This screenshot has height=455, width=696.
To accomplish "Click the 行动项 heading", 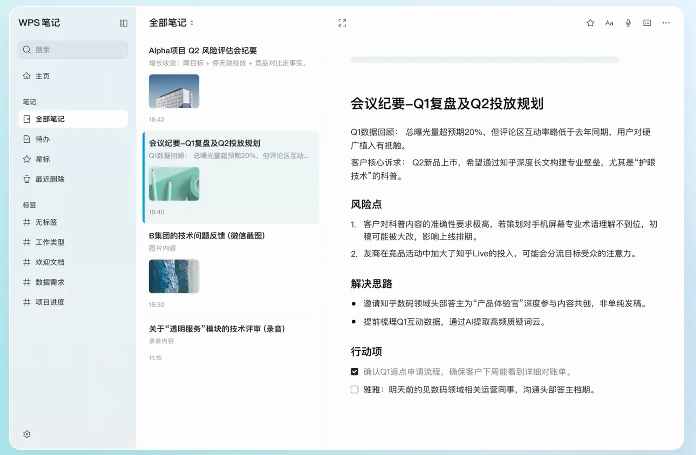I will click(366, 352).
